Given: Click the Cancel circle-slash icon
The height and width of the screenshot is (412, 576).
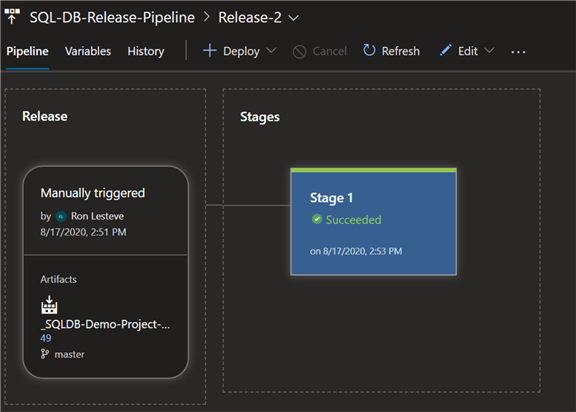Looking at the screenshot, I should [299, 52].
